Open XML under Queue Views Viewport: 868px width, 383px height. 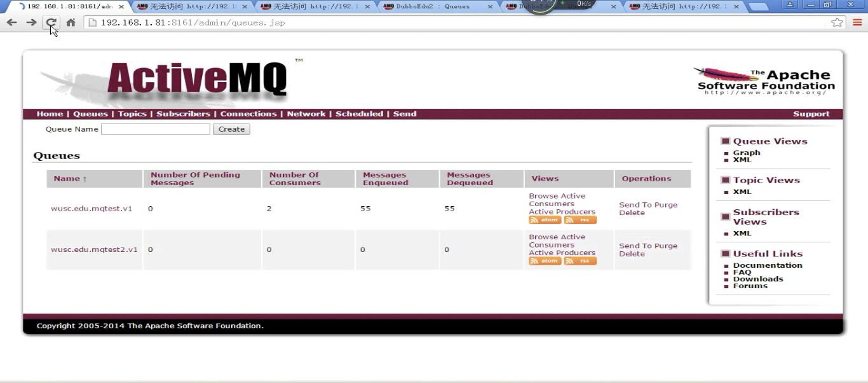(x=742, y=160)
